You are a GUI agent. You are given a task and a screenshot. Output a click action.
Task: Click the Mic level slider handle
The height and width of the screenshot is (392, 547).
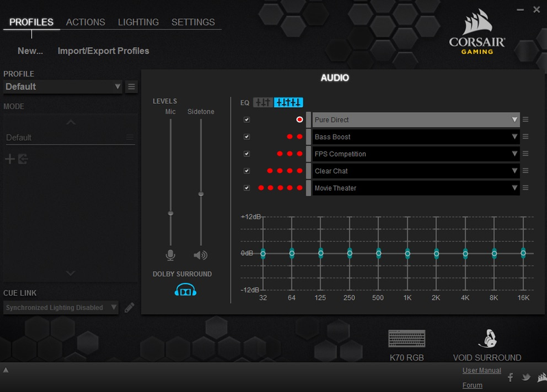point(170,213)
